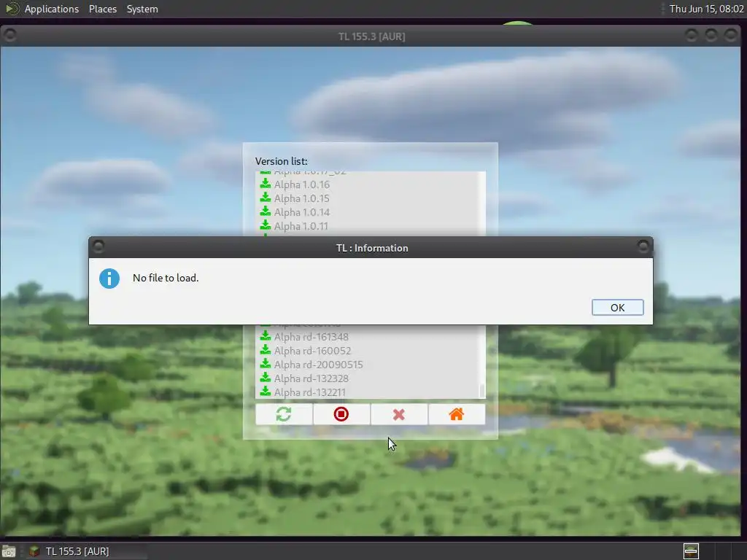Click download icon beside Alpha 1.0.16

point(266,184)
